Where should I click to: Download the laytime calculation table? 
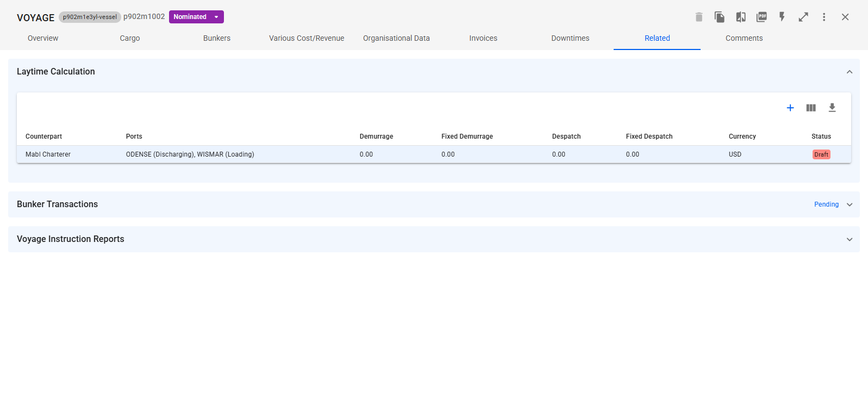(832, 108)
